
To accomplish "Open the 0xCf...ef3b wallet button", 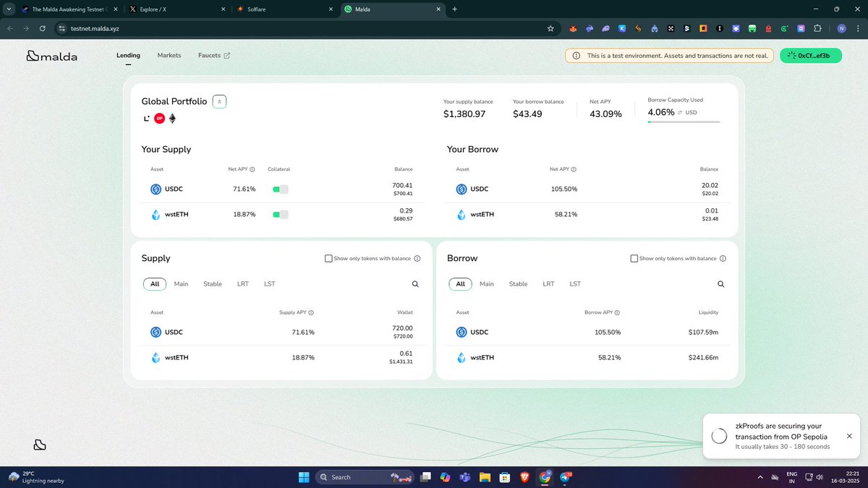I will (x=811, y=56).
